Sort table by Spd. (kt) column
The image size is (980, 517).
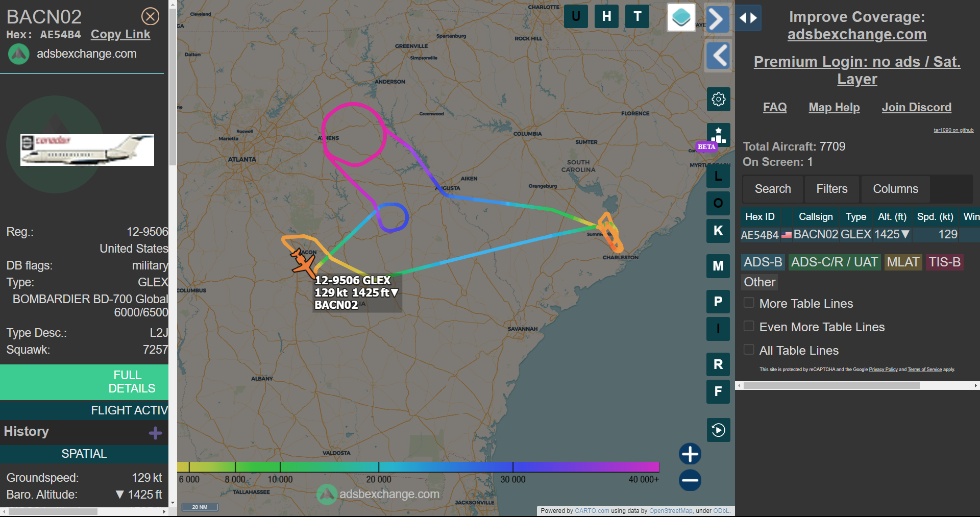(935, 217)
